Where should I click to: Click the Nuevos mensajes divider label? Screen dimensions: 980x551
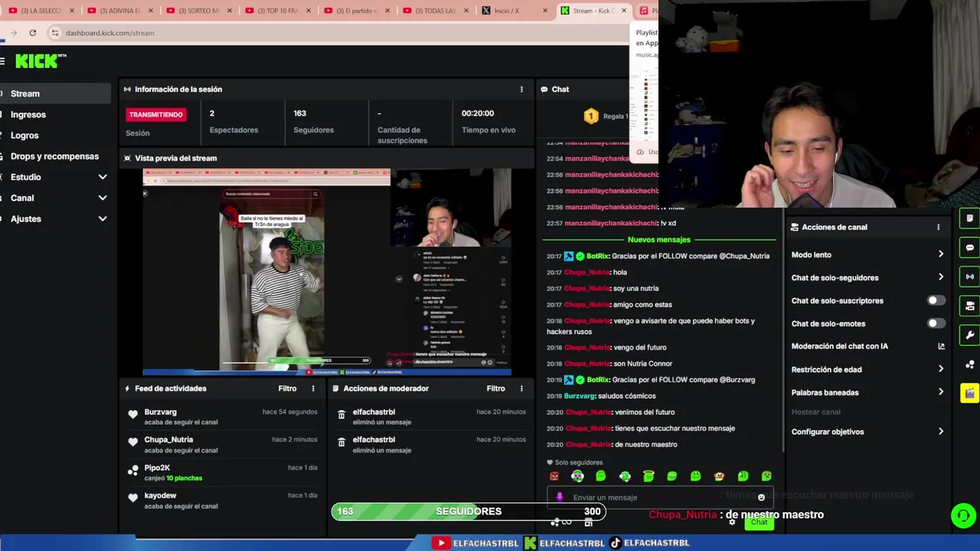658,240
